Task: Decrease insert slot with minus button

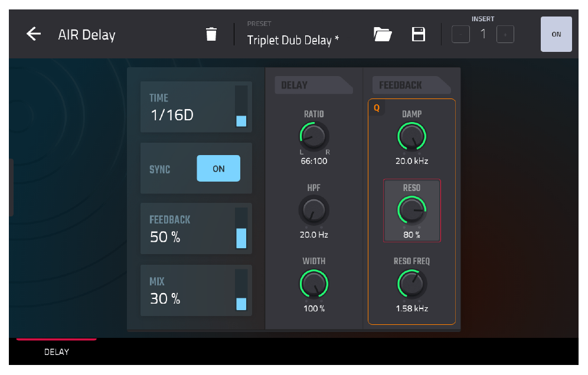Action: (460, 34)
